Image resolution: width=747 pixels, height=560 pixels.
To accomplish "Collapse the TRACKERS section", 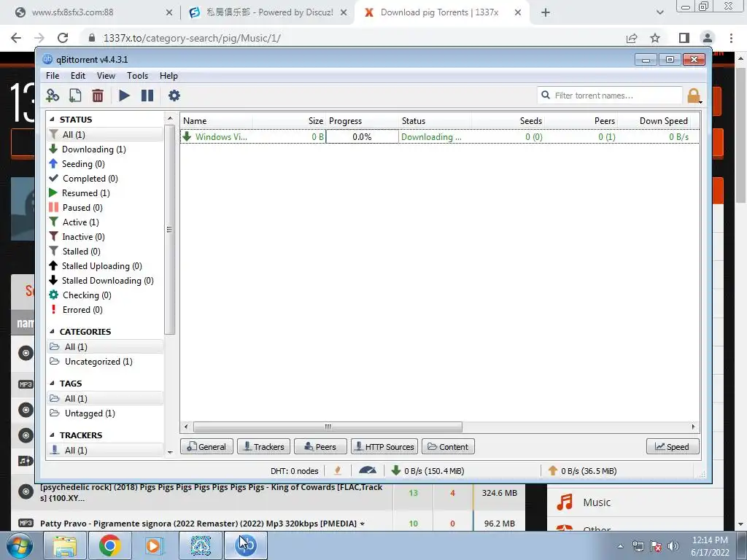I will [52, 435].
